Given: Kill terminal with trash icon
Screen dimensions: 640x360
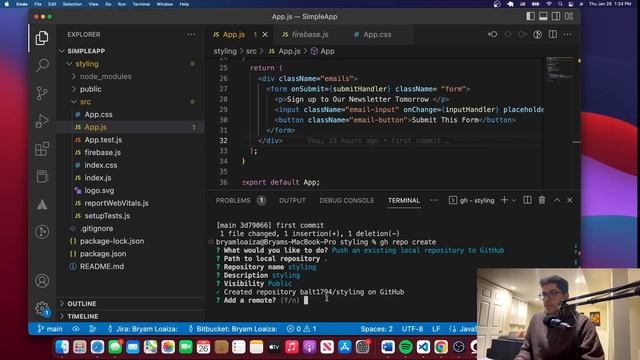Looking at the screenshot, I should 542,200.
